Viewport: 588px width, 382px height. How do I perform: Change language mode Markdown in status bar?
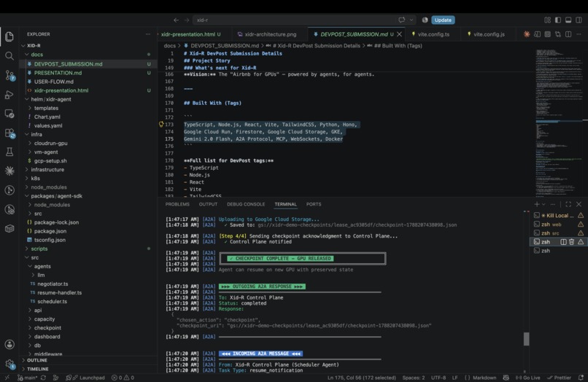[484, 378]
